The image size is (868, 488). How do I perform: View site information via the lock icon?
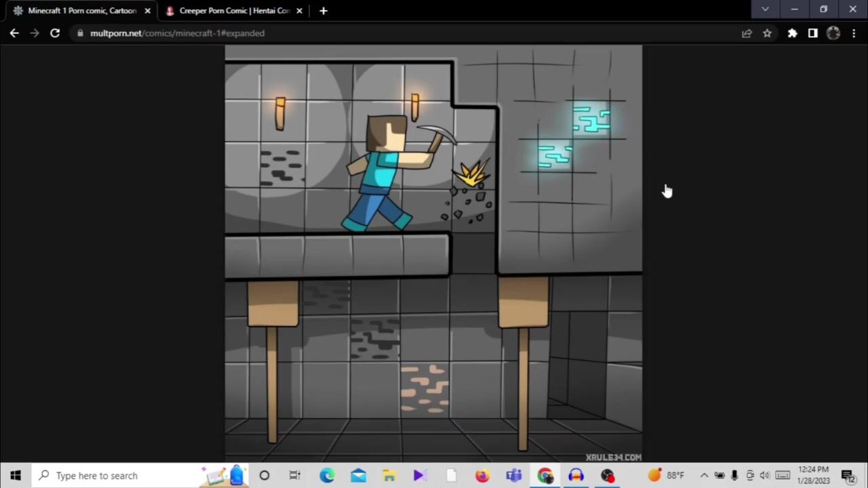tap(80, 33)
